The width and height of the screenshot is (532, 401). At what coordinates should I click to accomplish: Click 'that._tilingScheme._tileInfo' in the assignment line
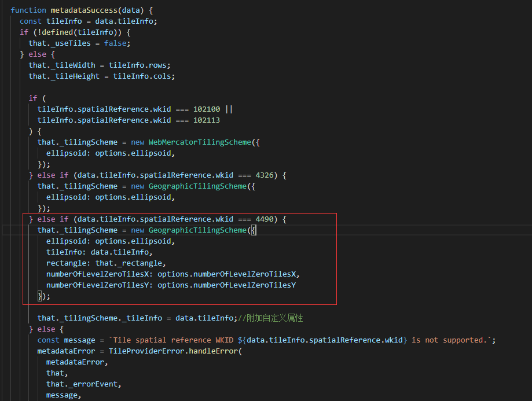pyautogui.click(x=100, y=318)
